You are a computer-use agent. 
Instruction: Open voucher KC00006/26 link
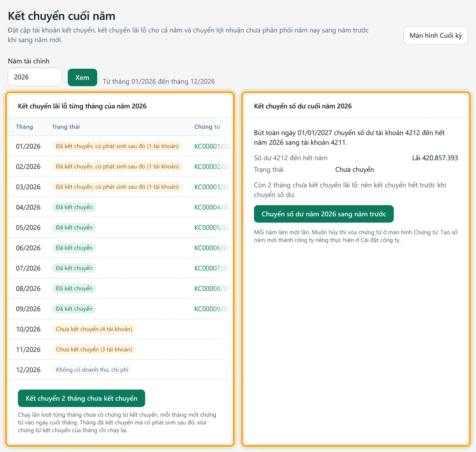212,248
